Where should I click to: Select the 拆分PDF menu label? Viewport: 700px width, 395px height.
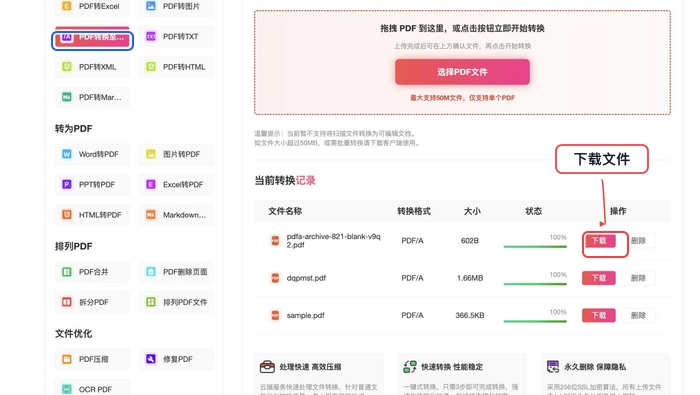pos(94,302)
